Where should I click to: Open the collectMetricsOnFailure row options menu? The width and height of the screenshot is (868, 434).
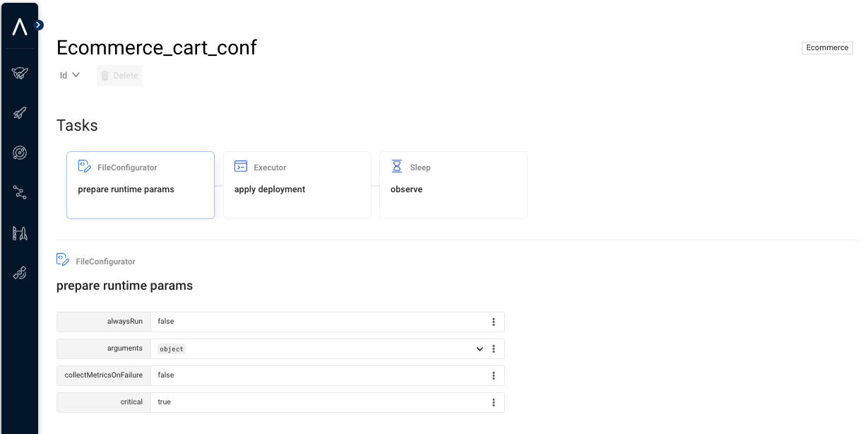point(494,376)
